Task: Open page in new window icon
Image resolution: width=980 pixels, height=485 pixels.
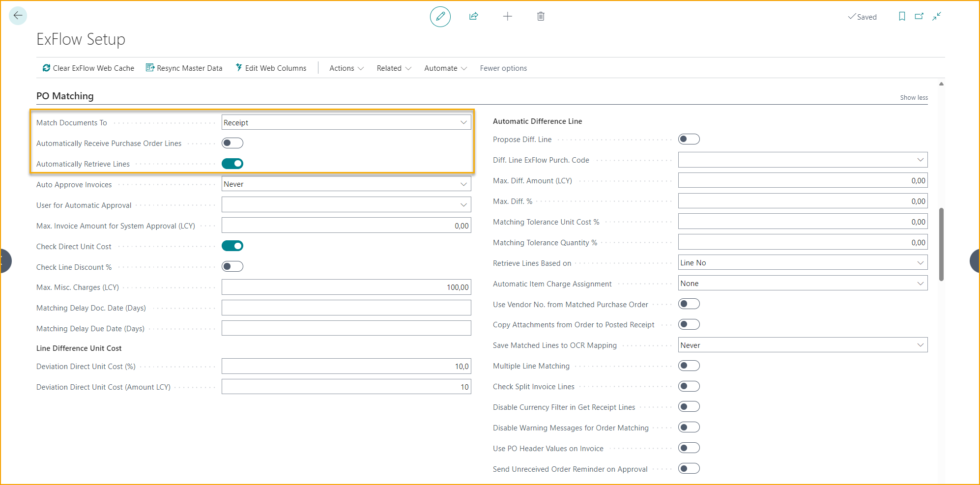Action: point(919,16)
